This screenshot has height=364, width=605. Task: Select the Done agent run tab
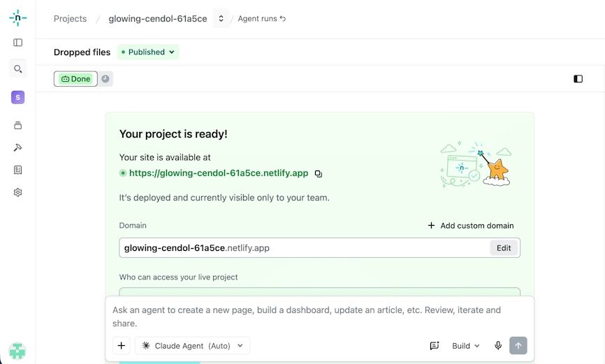75,79
